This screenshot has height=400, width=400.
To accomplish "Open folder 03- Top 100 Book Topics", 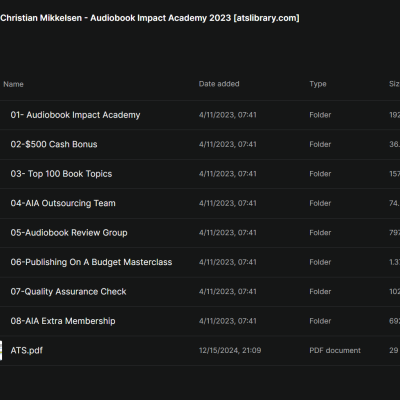I will (61, 174).
